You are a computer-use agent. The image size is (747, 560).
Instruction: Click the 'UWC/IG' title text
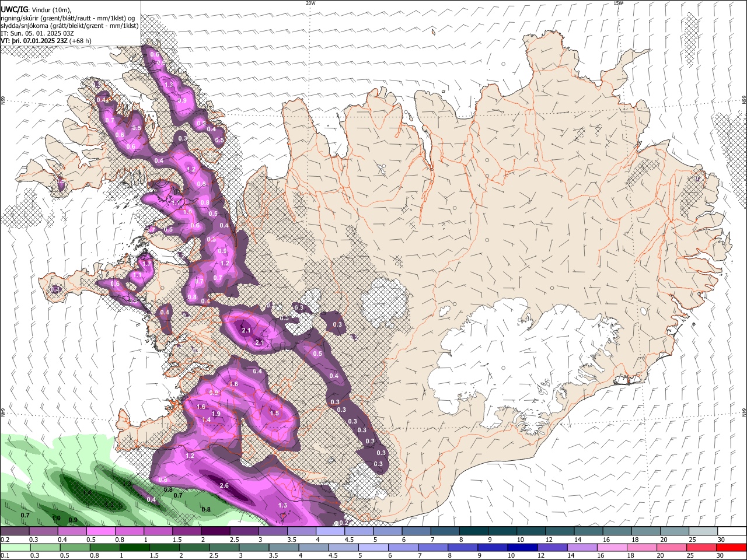coord(13,10)
